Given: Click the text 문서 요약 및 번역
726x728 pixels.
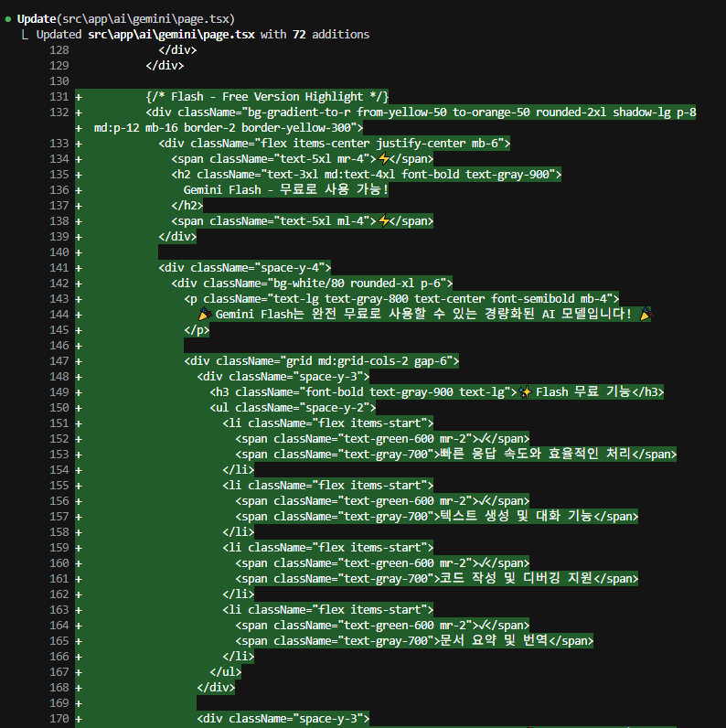Looking at the screenshot, I should point(496,640).
